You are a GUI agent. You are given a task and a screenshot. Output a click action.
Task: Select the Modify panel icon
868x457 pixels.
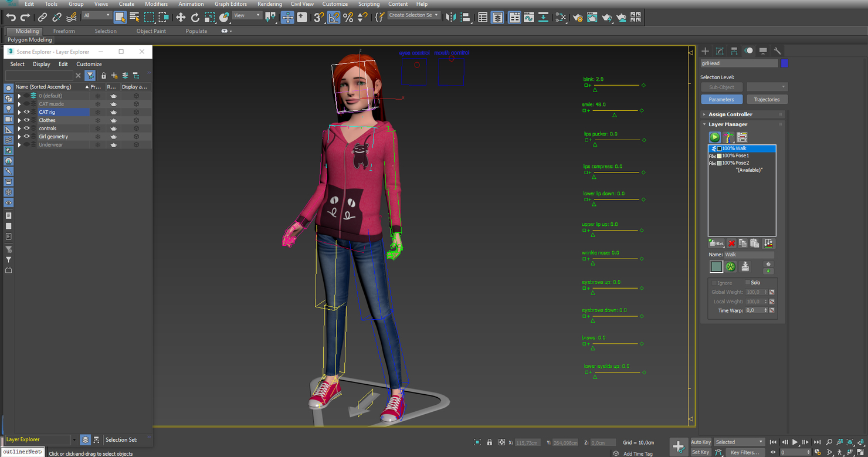point(720,51)
